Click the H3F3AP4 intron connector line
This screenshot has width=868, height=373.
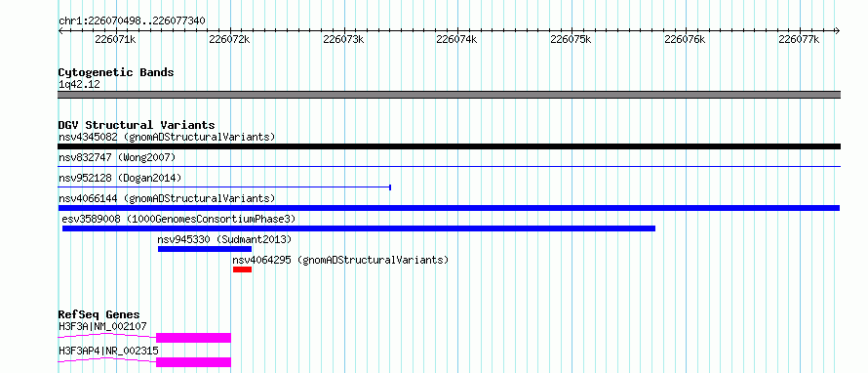pos(107,359)
